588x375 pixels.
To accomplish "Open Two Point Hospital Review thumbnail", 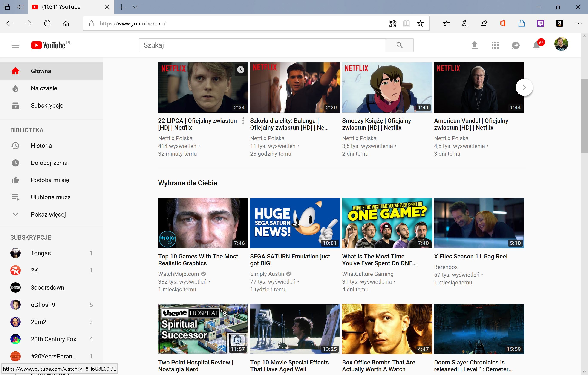I will tap(203, 329).
